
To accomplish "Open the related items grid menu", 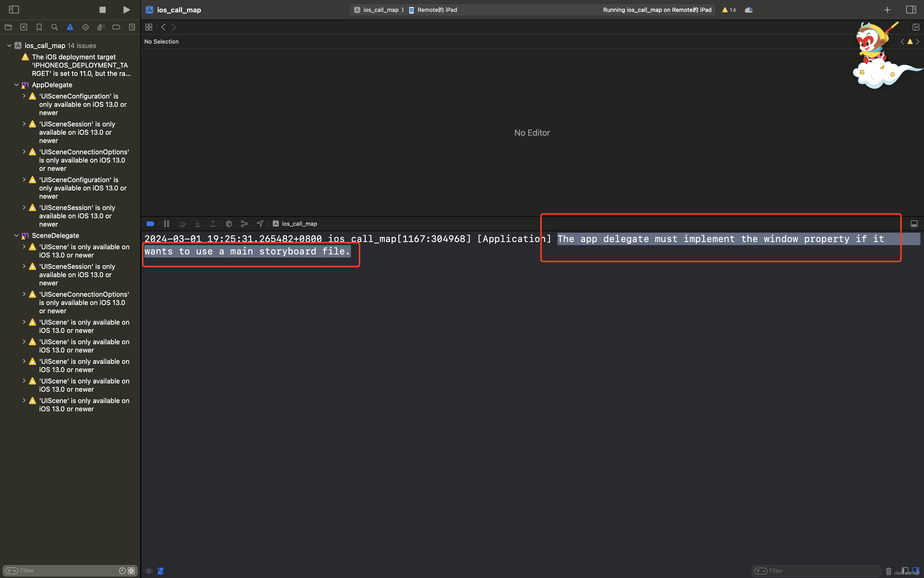I will point(148,27).
